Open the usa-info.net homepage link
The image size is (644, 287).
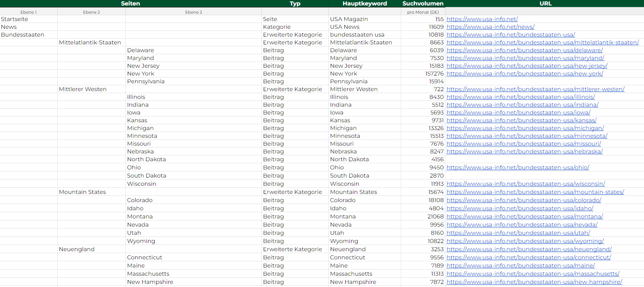482,19
